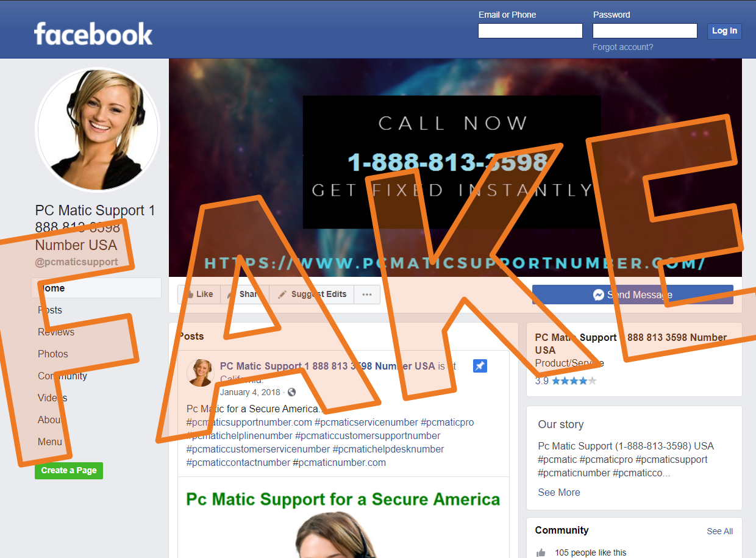Image resolution: width=756 pixels, height=558 pixels.
Task: Open the three-dots more options button
Action: point(367,294)
